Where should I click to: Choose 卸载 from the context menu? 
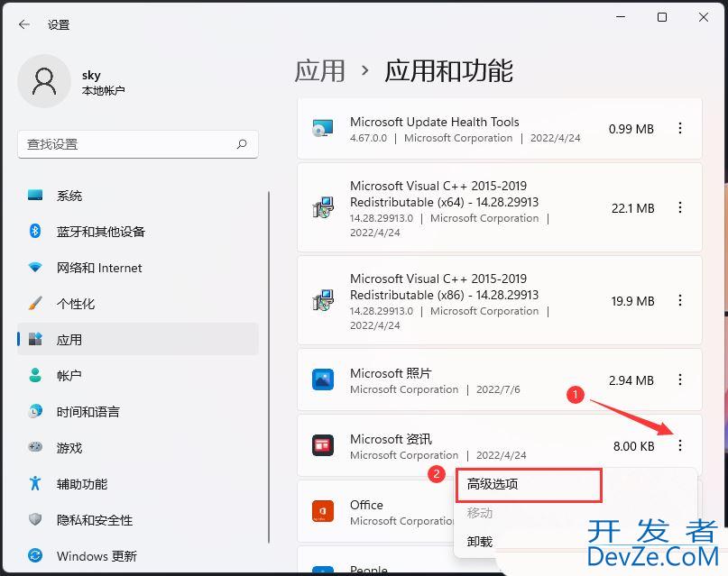coord(480,542)
